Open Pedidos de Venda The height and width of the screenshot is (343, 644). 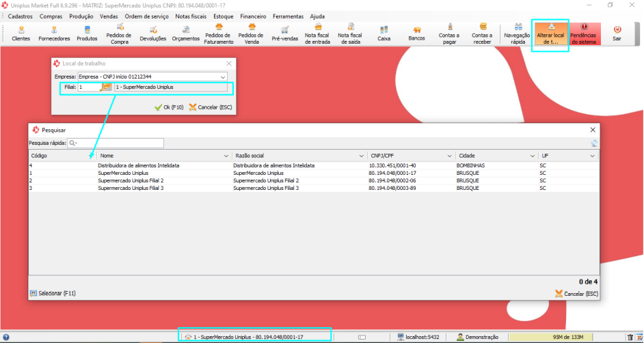(x=250, y=34)
